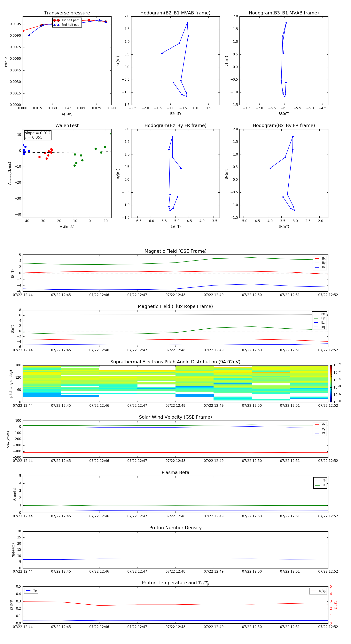The image size is (351, 644).
Task: Click the "Np(#/cc)" y-axis label
Action: (13, 550)
